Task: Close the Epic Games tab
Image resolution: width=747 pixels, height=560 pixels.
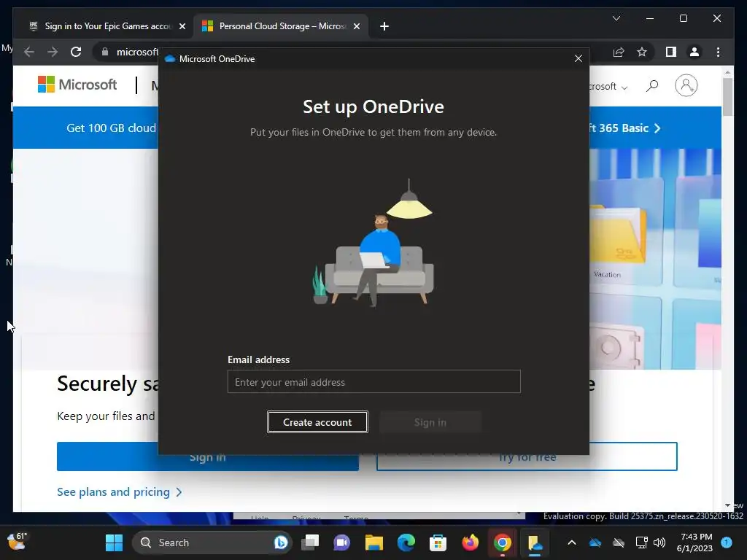Action: tap(182, 26)
